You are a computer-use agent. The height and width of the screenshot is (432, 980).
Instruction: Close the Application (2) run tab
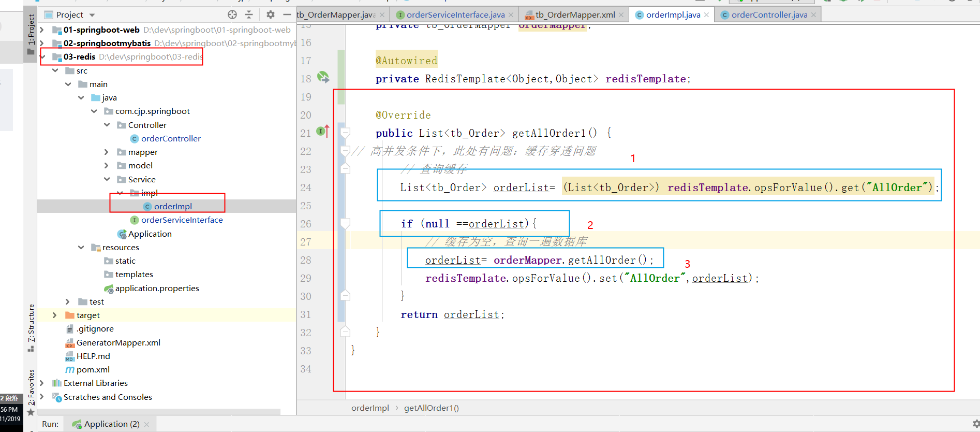click(147, 424)
